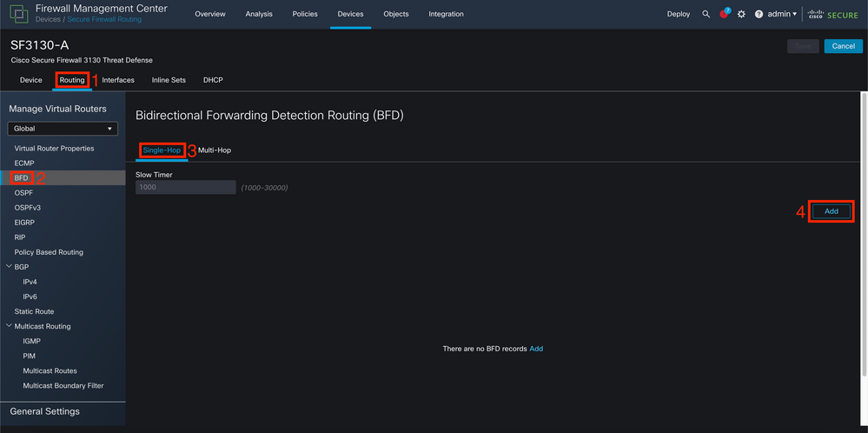This screenshot has height=433, width=868.
Task: Open the search magnifier icon
Action: point(706,15)
